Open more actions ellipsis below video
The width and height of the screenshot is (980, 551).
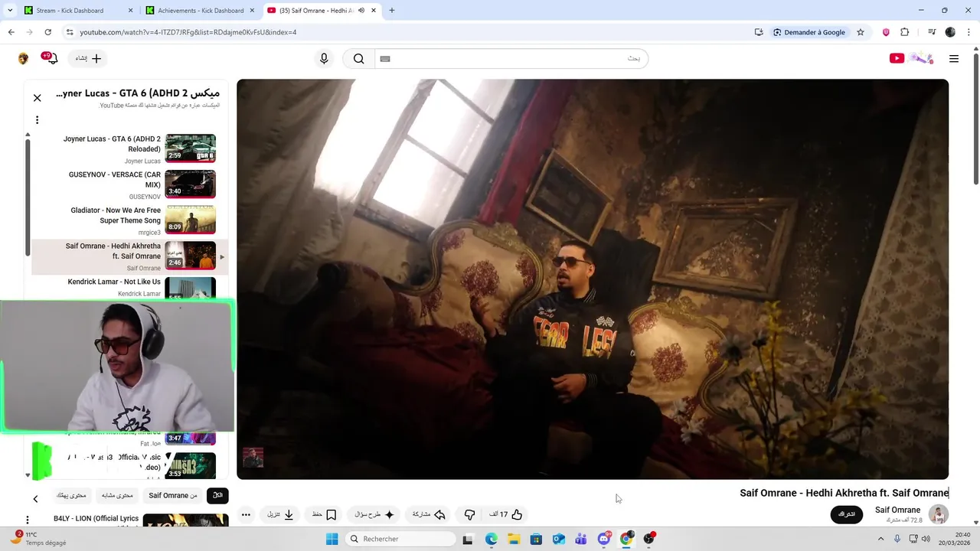(246, 514)
